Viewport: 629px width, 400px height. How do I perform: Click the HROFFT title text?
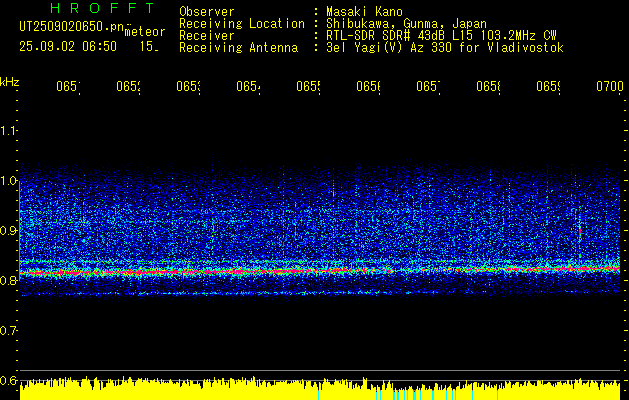103,8
